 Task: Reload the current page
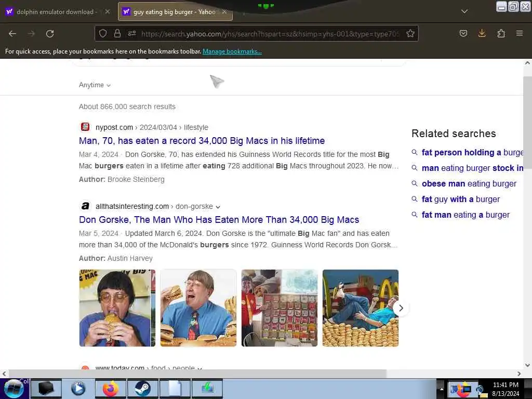(x=50, y=34)
